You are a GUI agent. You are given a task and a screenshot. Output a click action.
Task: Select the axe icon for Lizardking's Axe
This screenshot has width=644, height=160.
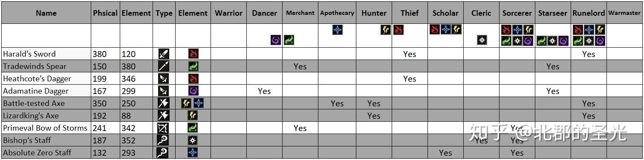pos(164,115)
